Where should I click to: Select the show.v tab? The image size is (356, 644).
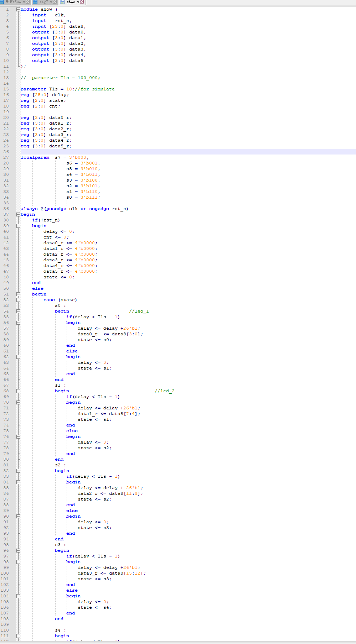72,2
